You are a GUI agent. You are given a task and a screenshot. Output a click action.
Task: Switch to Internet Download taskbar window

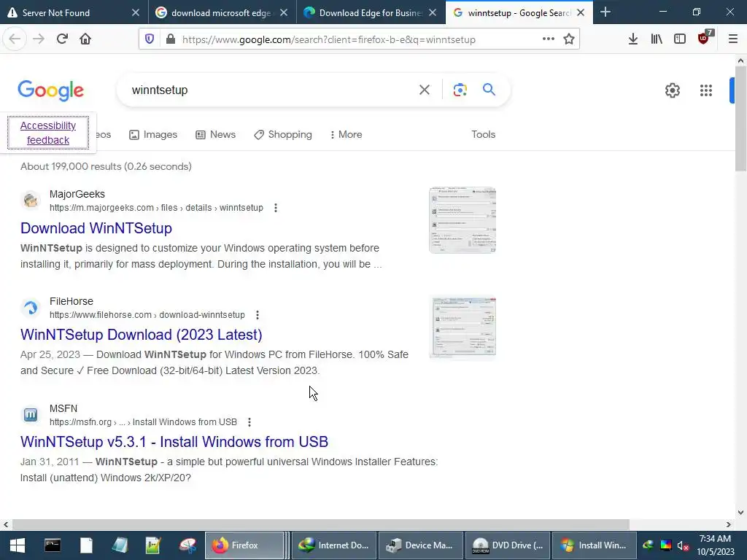(334, 545)
